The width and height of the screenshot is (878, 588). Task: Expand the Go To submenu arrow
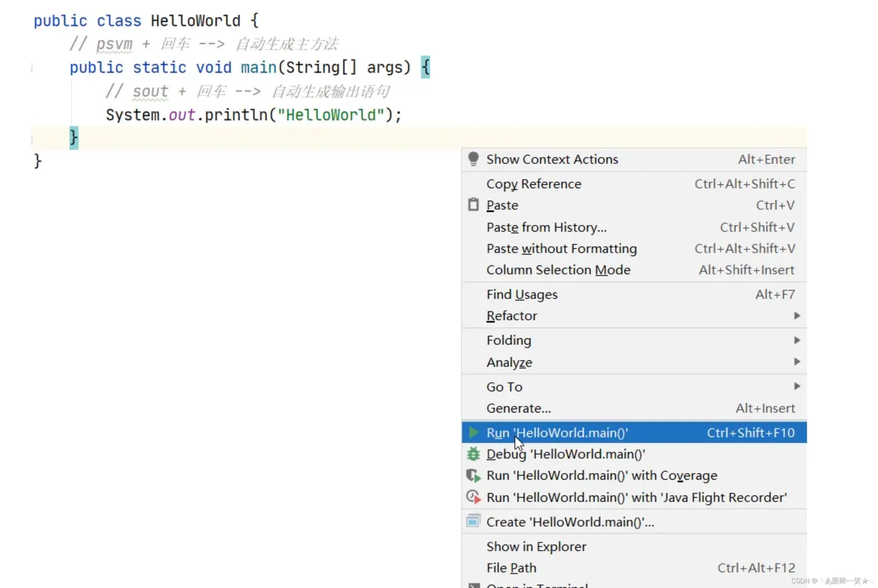797,386
